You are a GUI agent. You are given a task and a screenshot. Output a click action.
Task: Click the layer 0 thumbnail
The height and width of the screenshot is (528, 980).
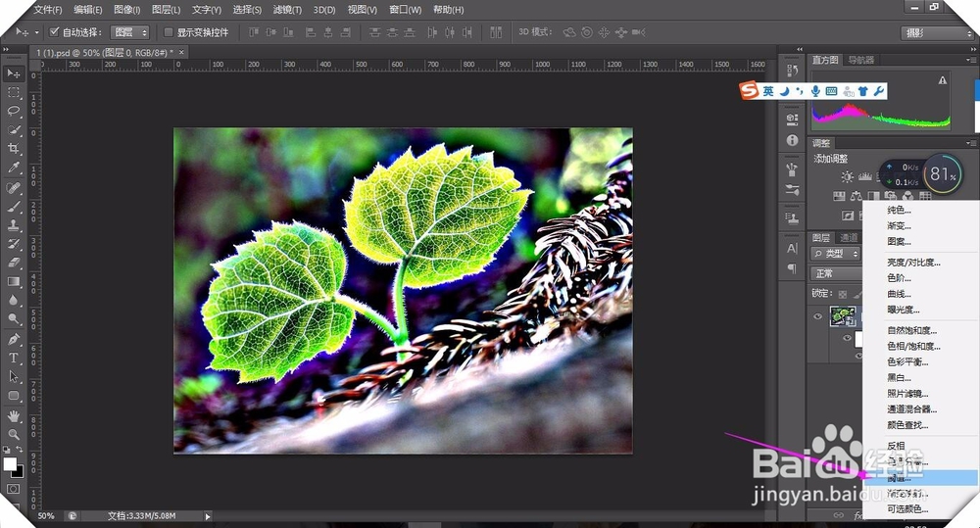coord(843,316)
